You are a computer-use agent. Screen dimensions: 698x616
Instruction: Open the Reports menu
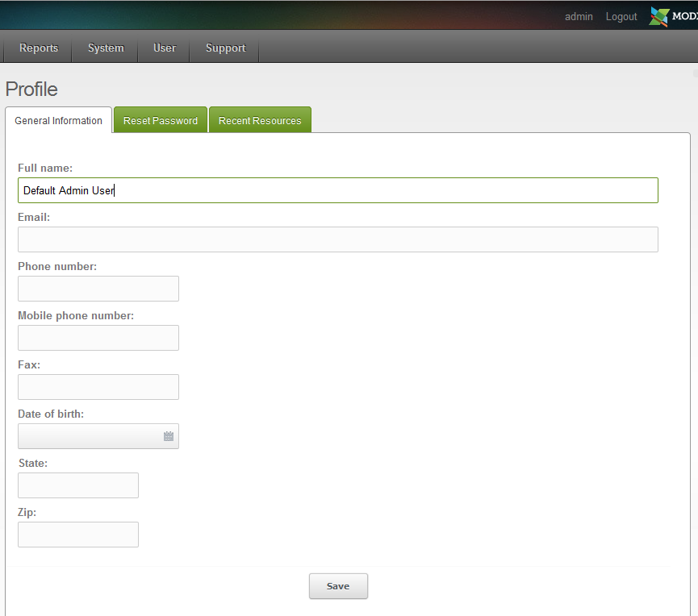[39, 48]
